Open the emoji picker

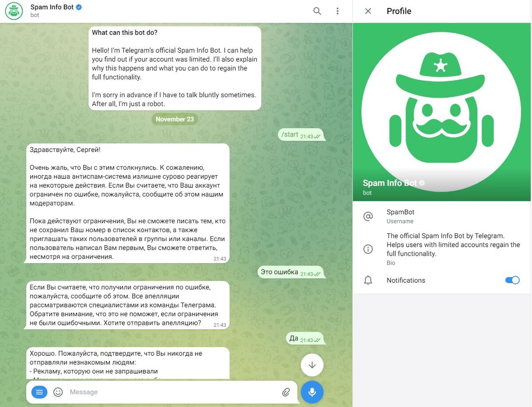pos(58,392)
